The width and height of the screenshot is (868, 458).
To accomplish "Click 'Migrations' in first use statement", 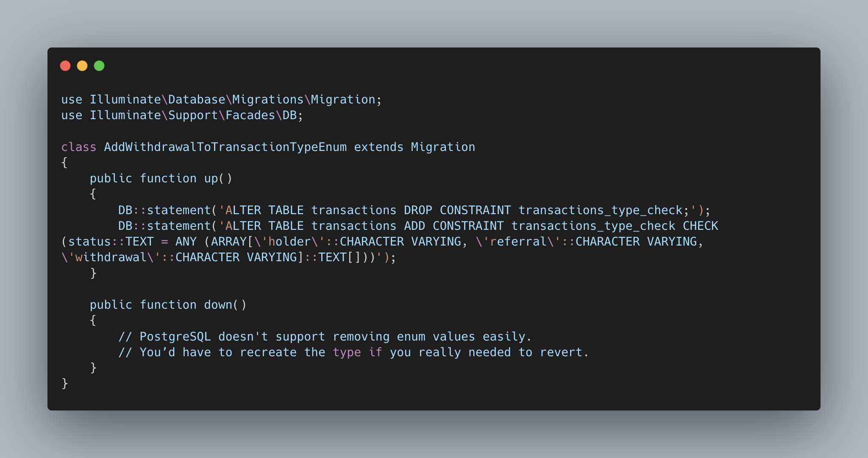I will 268,100.
